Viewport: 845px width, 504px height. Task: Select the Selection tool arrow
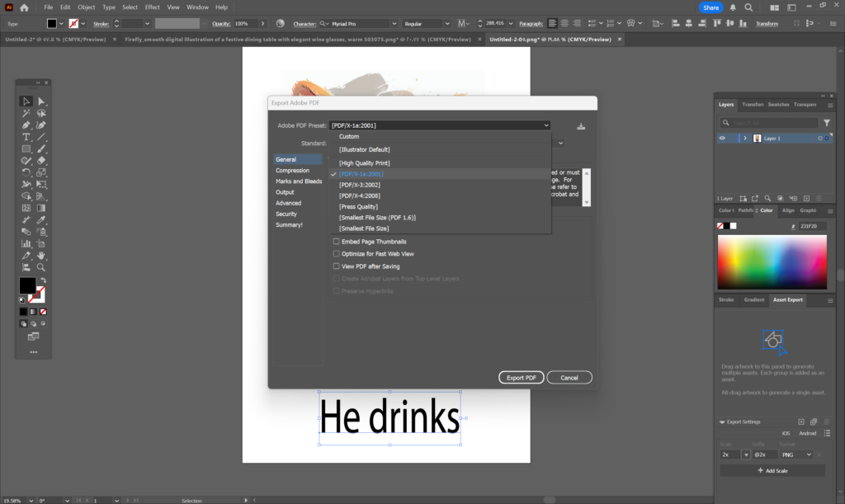pos(26,101)
